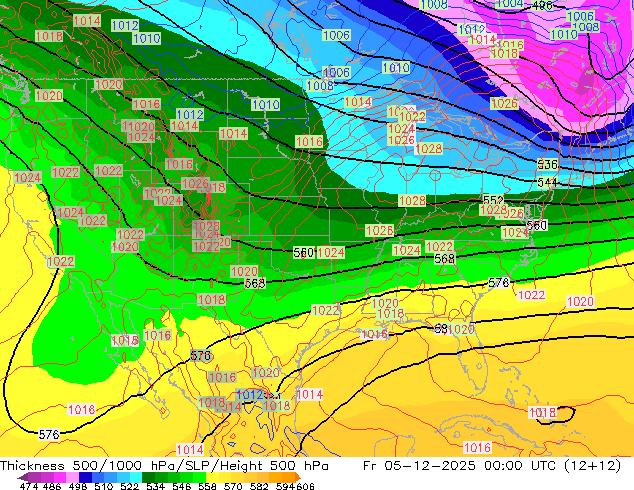
Task: Pick the dark green swatch above 534
Action: [x=149, y=478]
